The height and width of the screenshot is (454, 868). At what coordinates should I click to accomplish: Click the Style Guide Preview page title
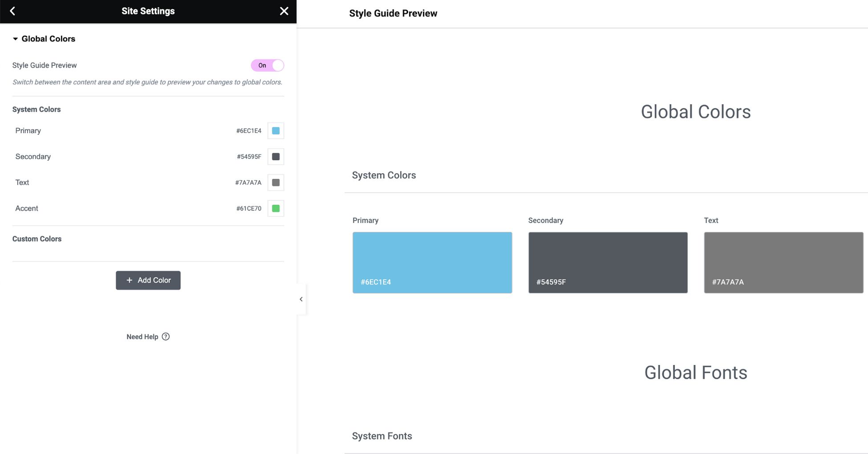[393, 13]
